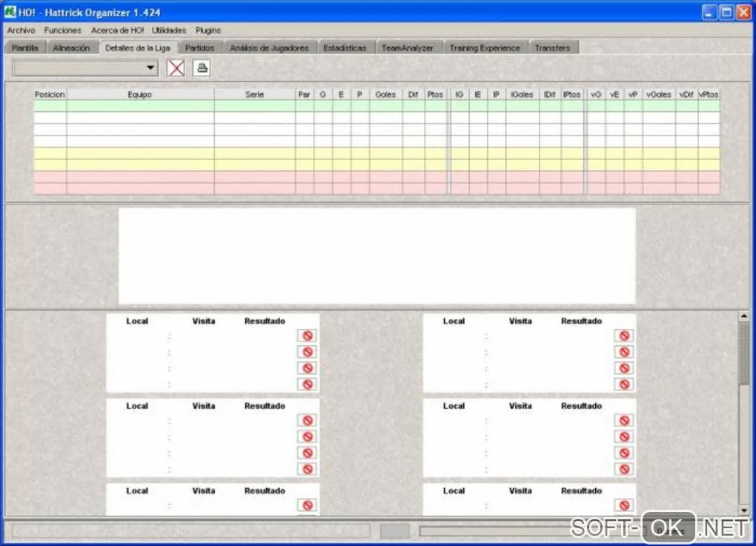Click the vPtos column header
The width and height of the screenshot is (756, 546).
pos(709,94)
